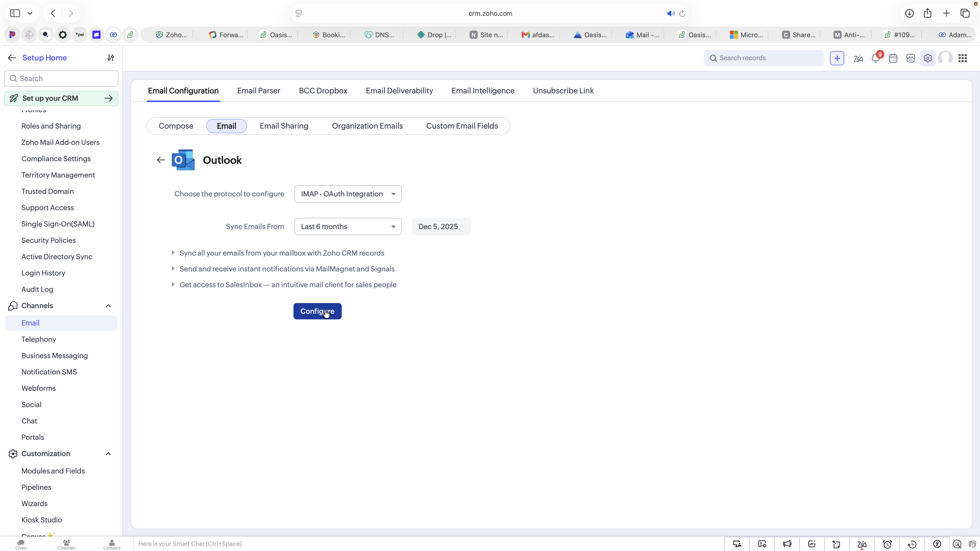This screenshot has width=980, height=551.
Task: Open the reminders alarm clock icon
Action: [x=887, y=544]
